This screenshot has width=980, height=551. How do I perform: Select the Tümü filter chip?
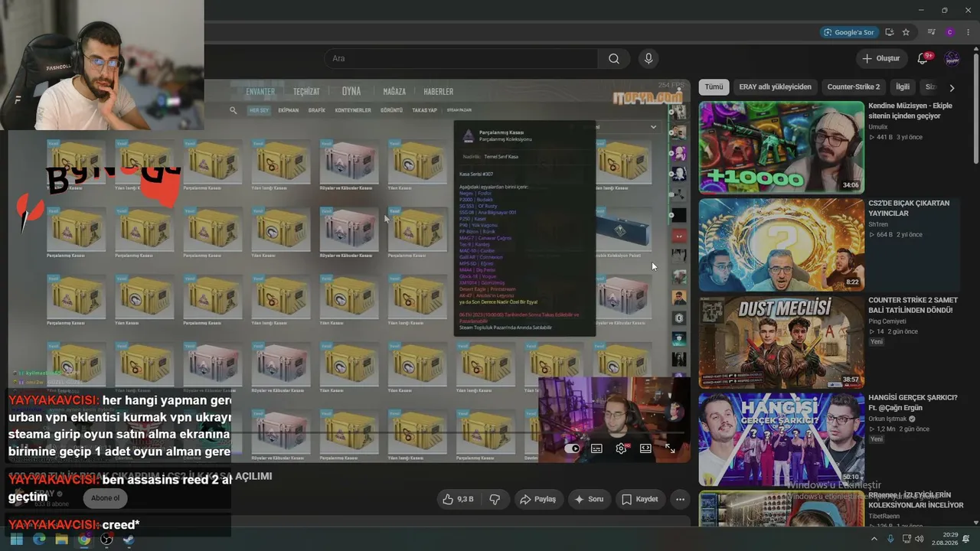pos(714,87)
